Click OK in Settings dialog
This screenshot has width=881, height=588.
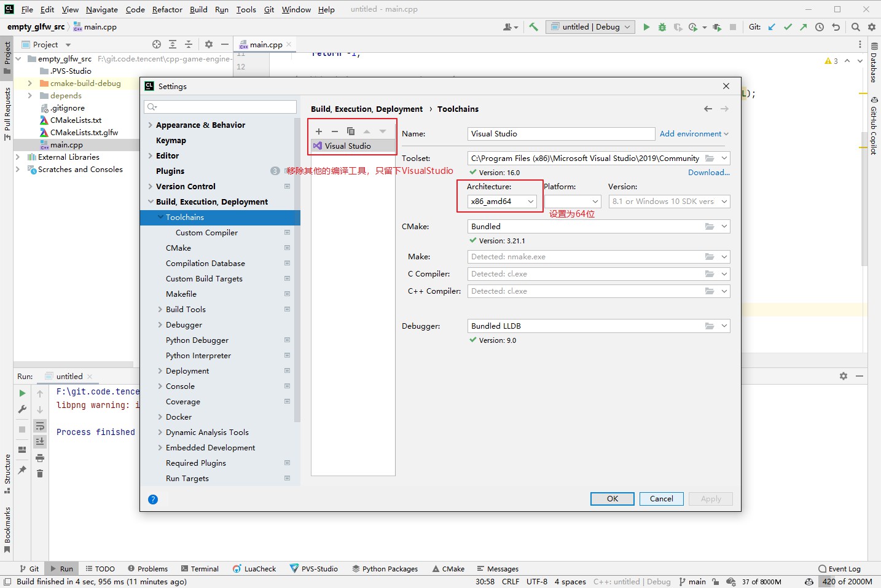613,499
